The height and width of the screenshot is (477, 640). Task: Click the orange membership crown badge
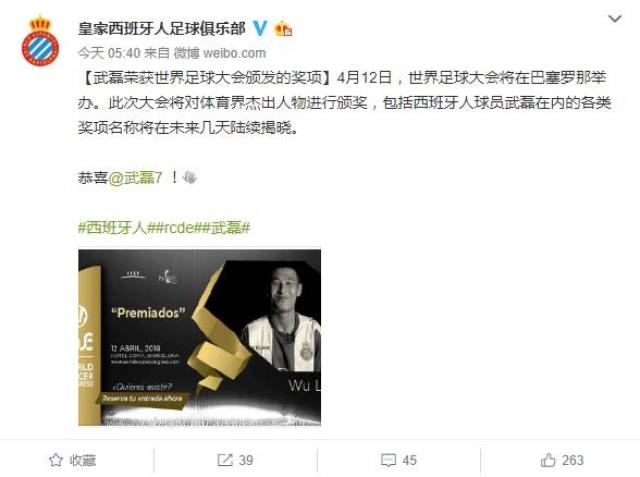click(x=283, y=29)
